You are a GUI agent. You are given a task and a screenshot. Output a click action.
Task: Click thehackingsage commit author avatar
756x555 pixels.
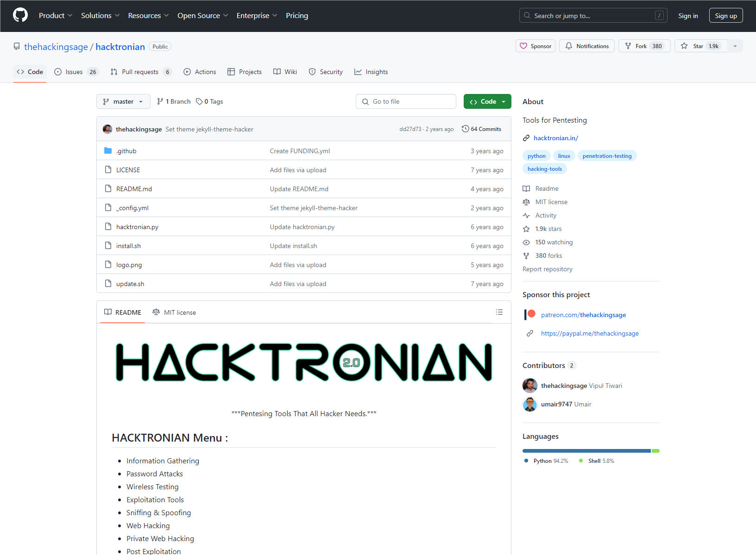pos(107,129)
